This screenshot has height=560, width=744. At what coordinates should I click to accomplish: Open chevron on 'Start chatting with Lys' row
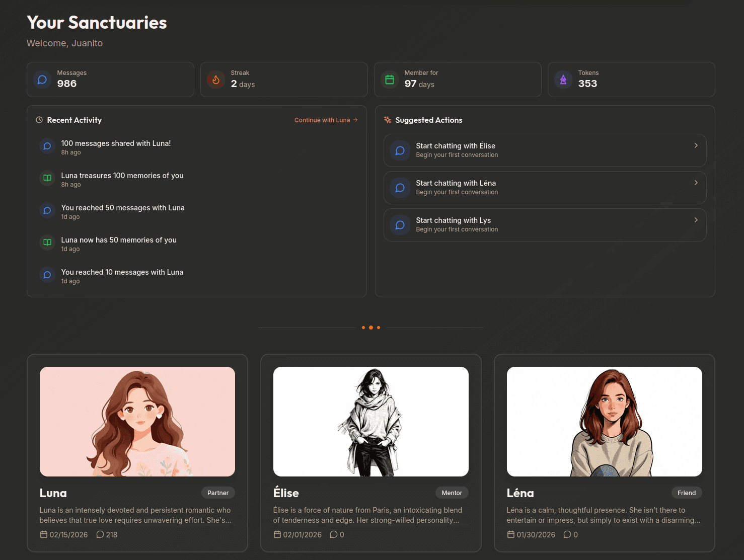coord(696,220)
